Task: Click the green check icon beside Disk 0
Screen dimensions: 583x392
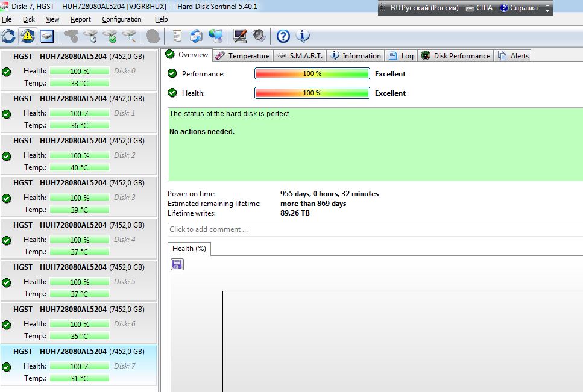Action: coord(6,72)
